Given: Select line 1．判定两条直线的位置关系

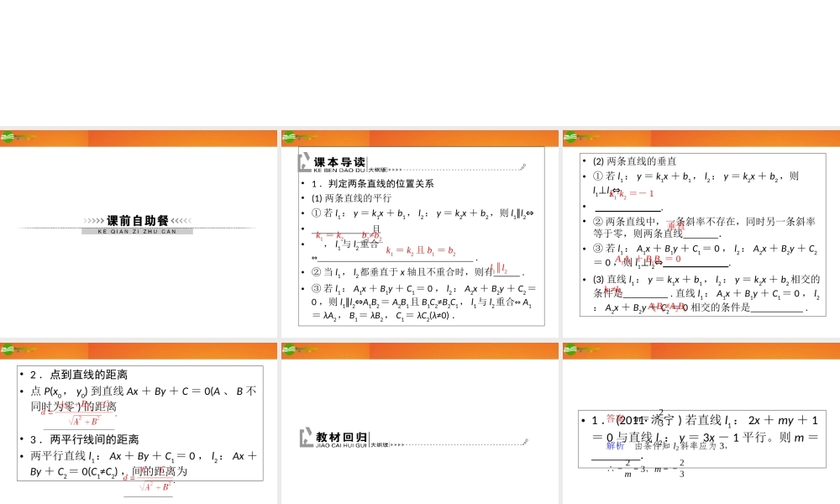Looking at the screenshot, I should (372, 184).
